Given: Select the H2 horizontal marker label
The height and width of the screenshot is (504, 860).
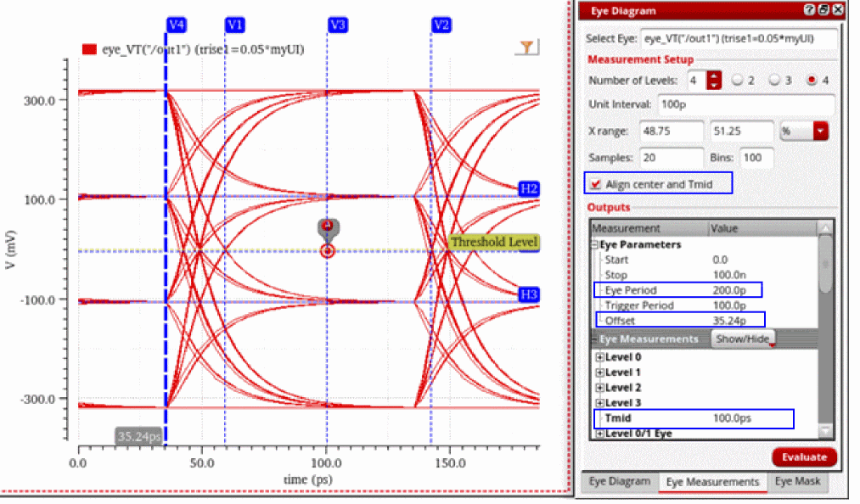Looking at the screenshot, I should pos(529,189).
